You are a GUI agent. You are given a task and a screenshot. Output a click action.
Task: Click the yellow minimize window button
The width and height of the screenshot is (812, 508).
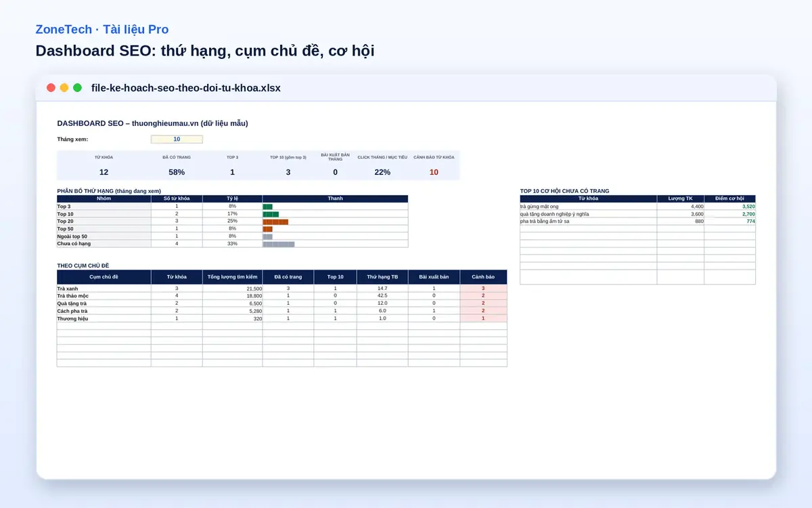[x=64, y=88]
